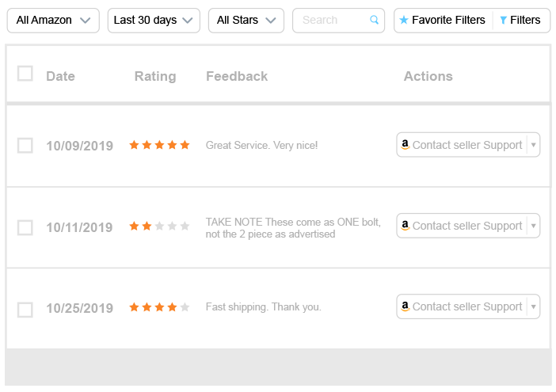Click the star icon beside Favorite Filters
Image resolution: width=556 pixels, height=392 pixels.
(403, 20)
